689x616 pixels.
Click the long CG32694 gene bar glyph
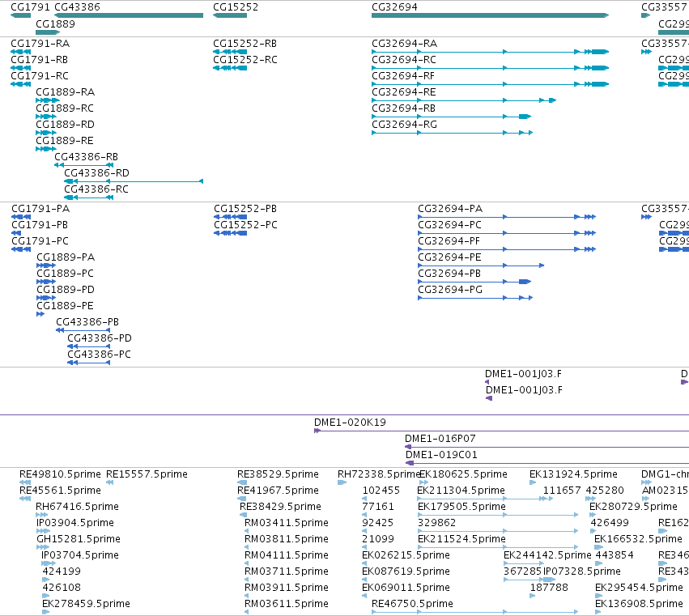[x=491, y=15]
